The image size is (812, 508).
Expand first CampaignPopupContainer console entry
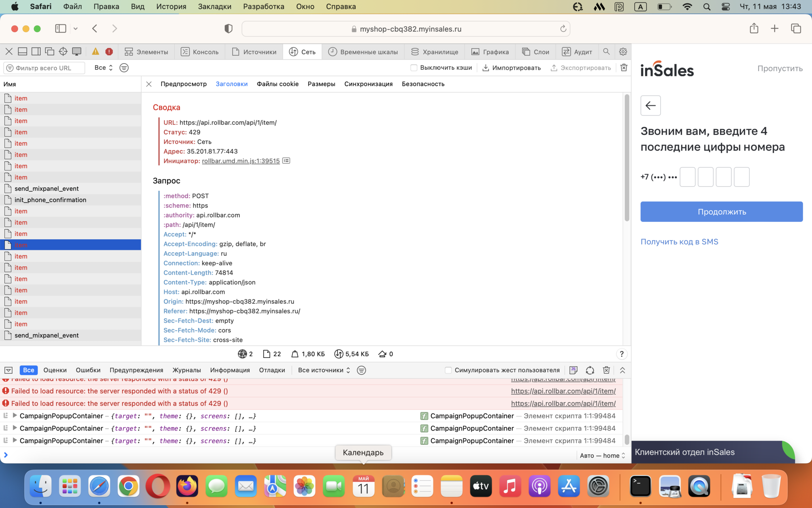[x=15, y=416]
